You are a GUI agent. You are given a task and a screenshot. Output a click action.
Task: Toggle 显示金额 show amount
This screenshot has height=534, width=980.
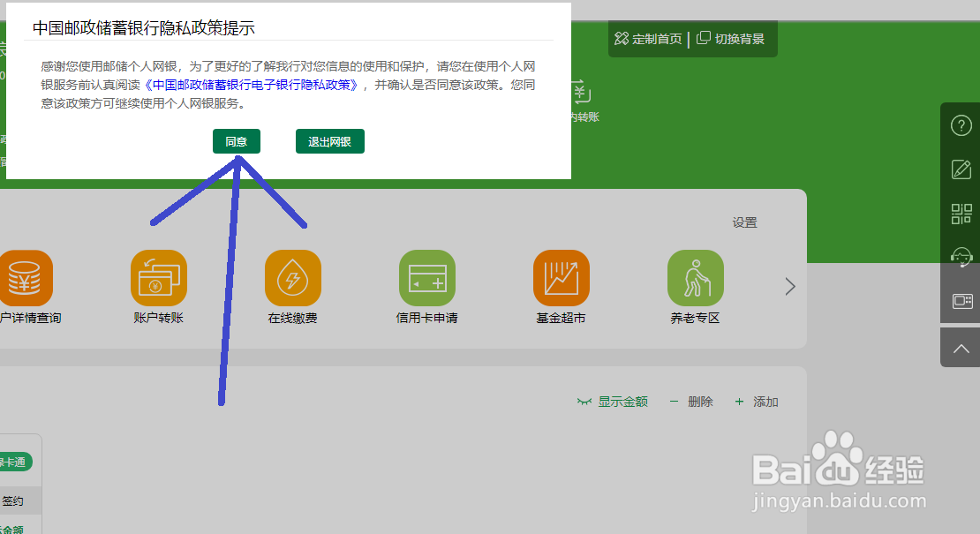pos(613,402)
